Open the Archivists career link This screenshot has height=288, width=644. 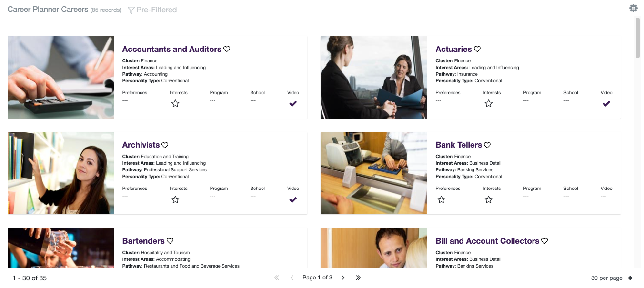point(141,145)
